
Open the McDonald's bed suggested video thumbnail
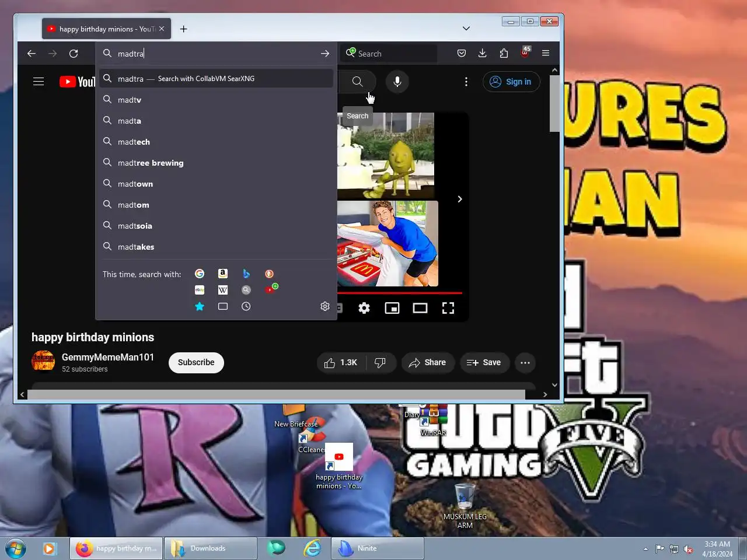[x=388, y=244]
